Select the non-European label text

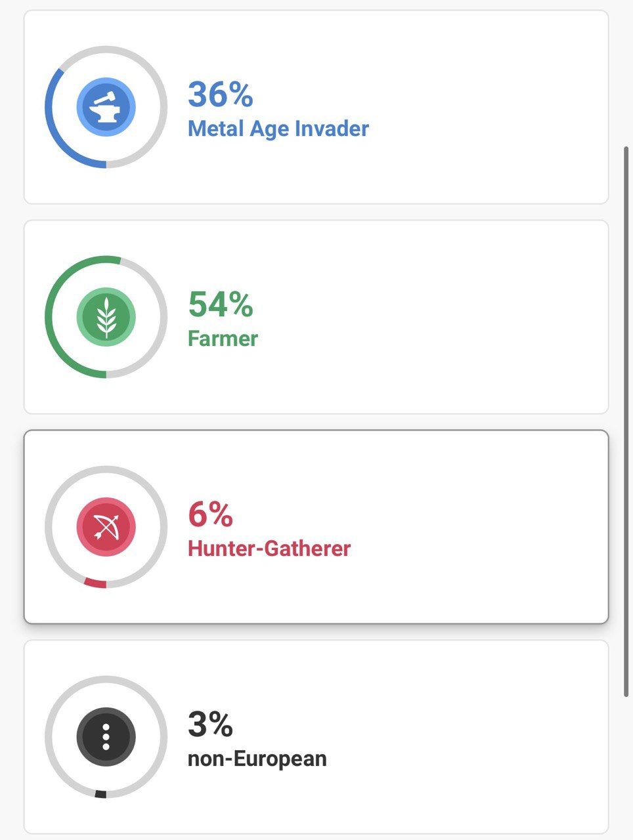pos(257,759)
